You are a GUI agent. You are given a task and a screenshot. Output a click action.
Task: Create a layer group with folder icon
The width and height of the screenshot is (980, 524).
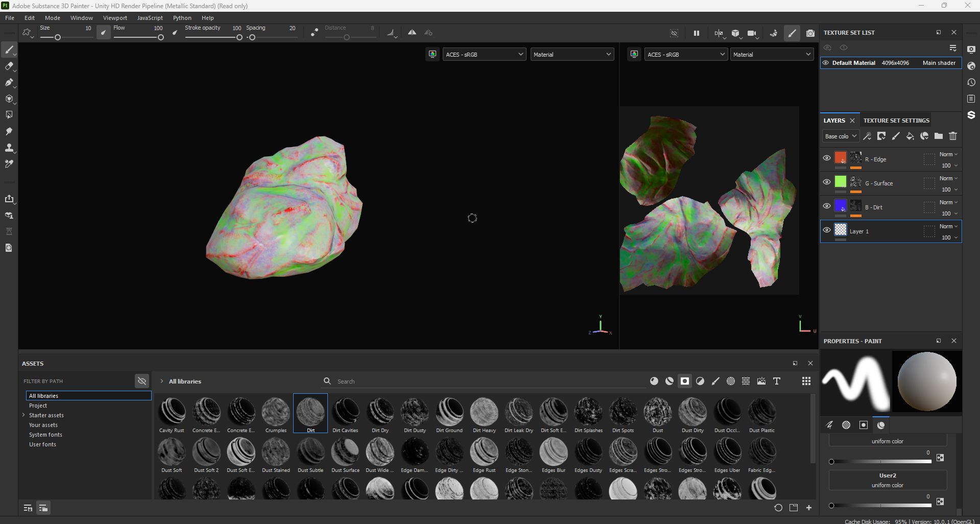[938, 136]
